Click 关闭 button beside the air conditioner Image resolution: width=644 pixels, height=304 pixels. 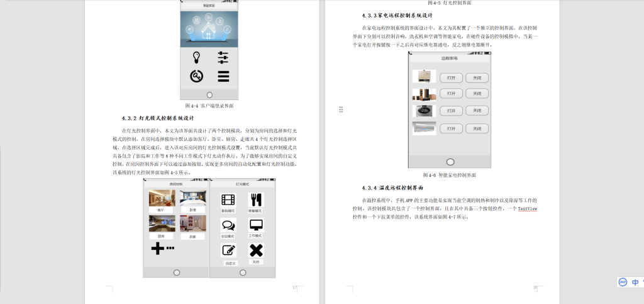click(x=477, y=128)
